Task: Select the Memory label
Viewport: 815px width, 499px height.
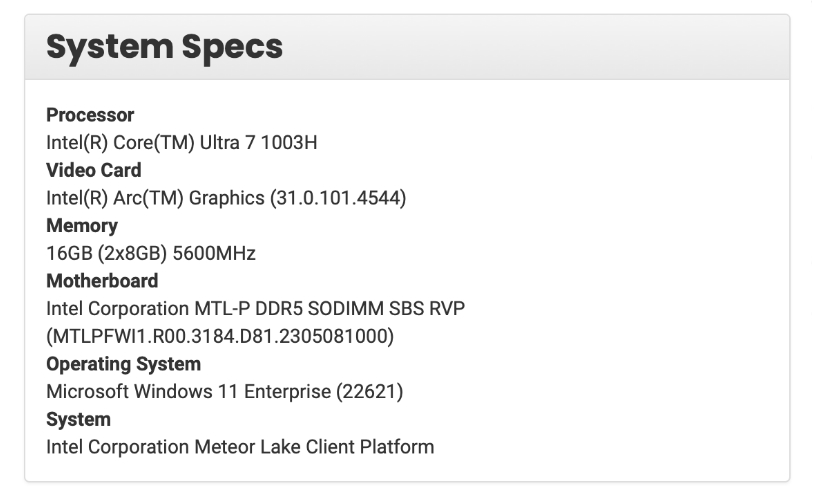Action: click(82, 226)
